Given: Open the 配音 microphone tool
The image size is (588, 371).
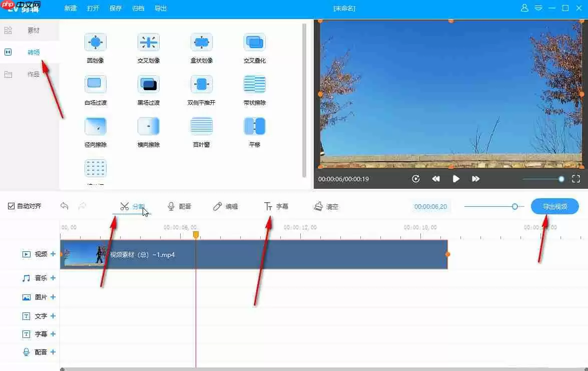Looking at the screenshot, I should (171, 206).
